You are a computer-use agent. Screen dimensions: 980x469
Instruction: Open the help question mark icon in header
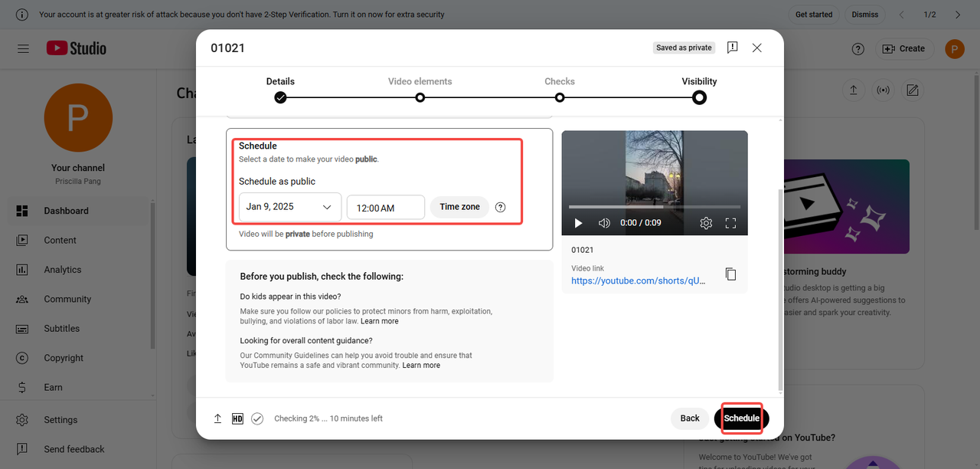[x=858, y=48]
